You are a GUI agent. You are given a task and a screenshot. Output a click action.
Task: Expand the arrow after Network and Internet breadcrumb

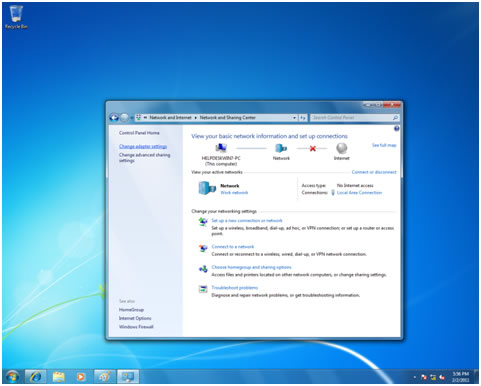196,118
